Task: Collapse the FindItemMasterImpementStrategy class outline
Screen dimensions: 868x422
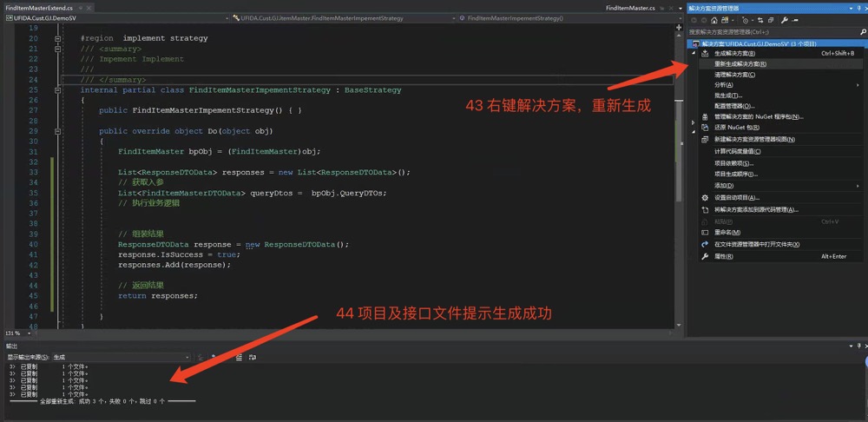Action: [58, 90]
